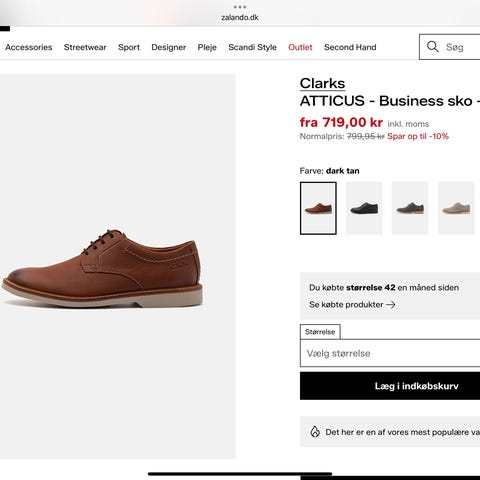Open the Outlet section
Screen dimensions: 480x480
(300, 47)
